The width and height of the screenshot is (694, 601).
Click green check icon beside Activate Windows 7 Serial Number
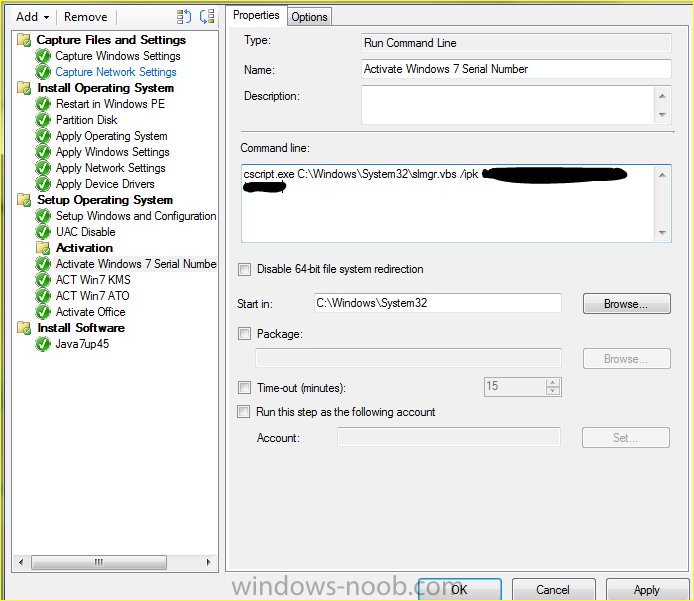coord(43,264)
